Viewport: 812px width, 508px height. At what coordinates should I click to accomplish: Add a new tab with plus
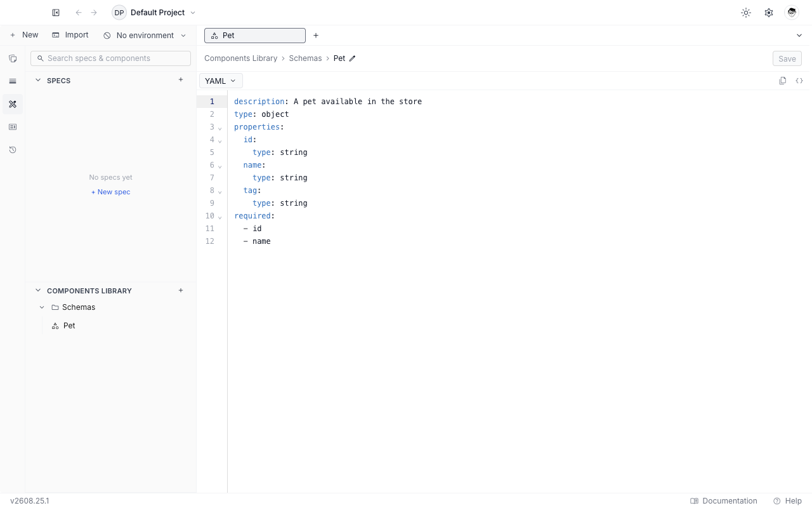pyautogui.click(x=316, y=36)
